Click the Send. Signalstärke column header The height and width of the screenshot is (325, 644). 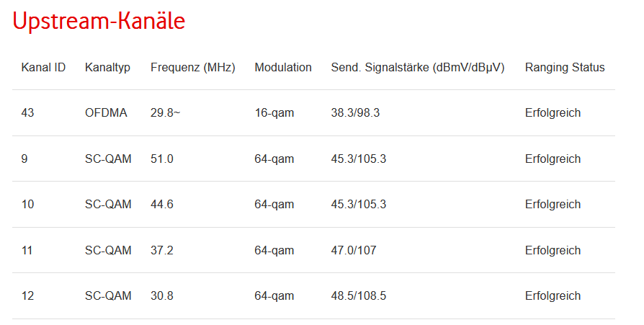tap(417, 68)
